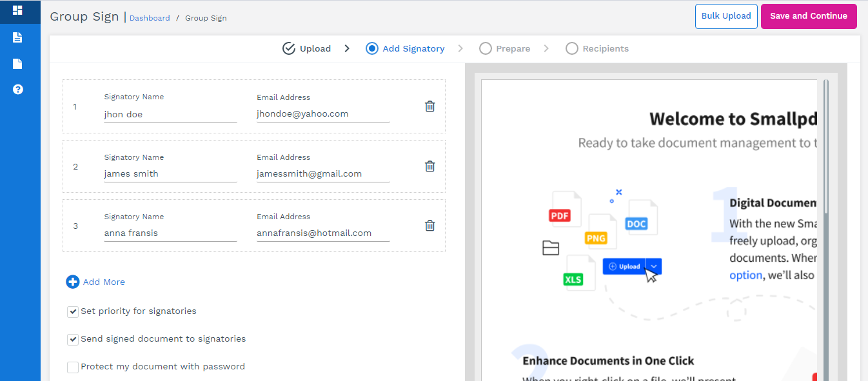Select the Add Signatory step
The width and height of the screenshot is (868, 381).
pyautogui.click(x=405, y=48)
